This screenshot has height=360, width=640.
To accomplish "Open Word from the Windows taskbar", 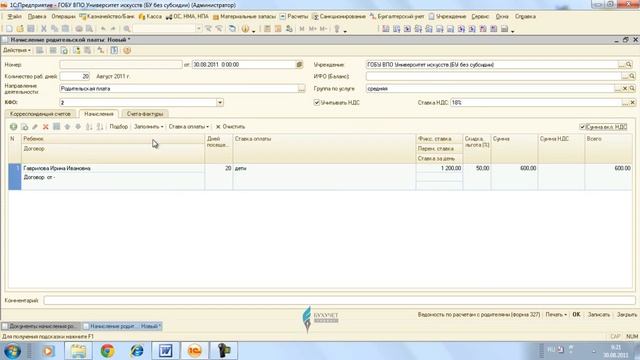I will coord(165,351).
